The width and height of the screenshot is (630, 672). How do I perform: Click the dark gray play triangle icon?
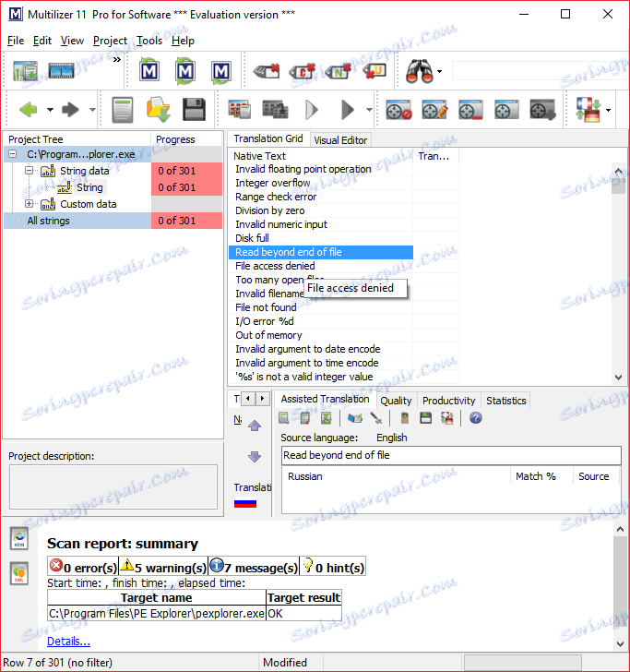tap(348, 110)
